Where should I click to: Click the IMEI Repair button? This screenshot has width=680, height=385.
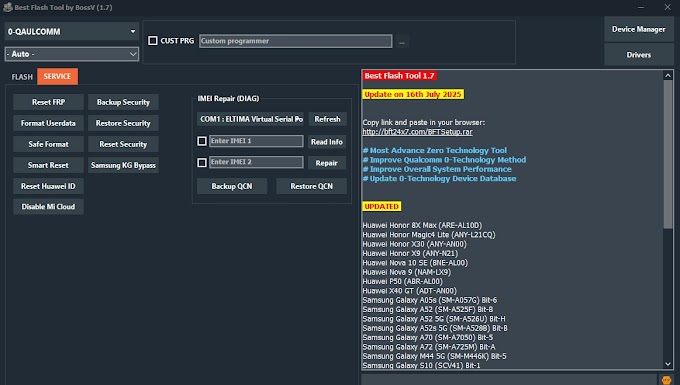pyautogui.click(x=327, y=163)
